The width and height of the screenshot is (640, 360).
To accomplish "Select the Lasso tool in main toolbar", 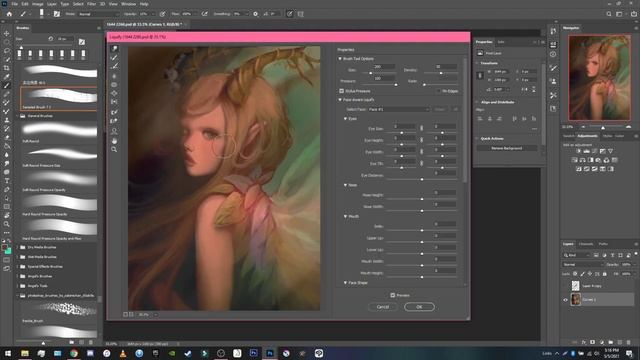I will [x=7, y=51].
